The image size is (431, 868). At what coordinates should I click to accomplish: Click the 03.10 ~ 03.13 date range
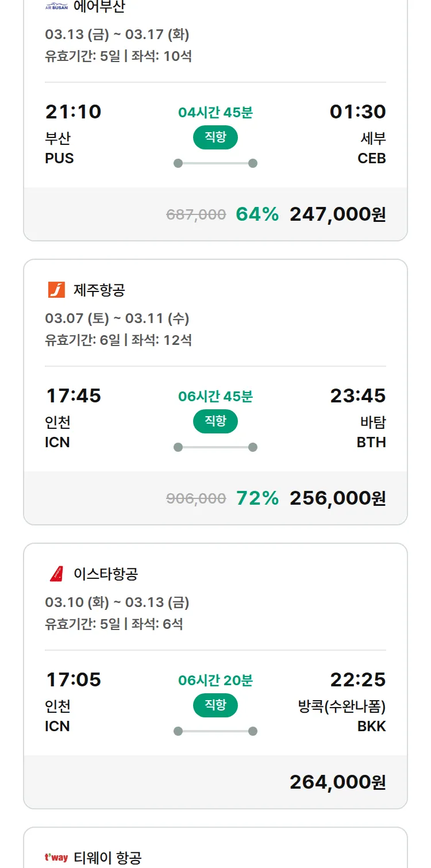pos(117,602)
